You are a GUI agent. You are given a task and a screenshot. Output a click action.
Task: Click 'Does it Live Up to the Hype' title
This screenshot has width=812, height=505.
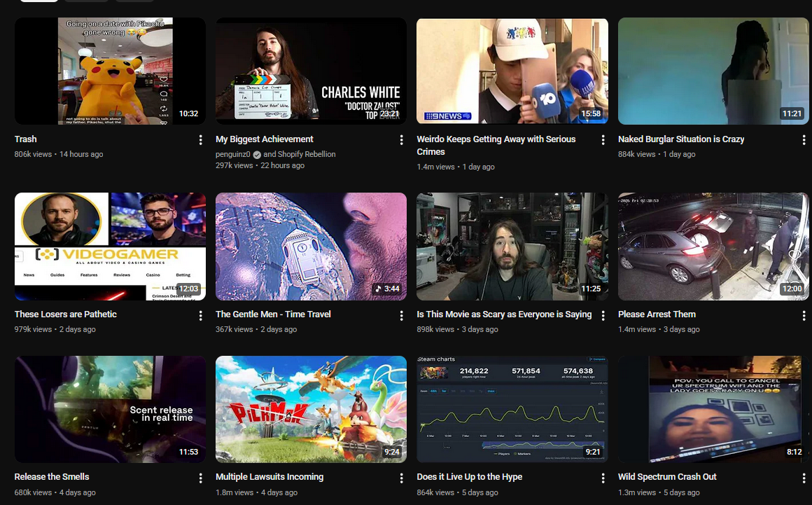click(x=469, y=476)
